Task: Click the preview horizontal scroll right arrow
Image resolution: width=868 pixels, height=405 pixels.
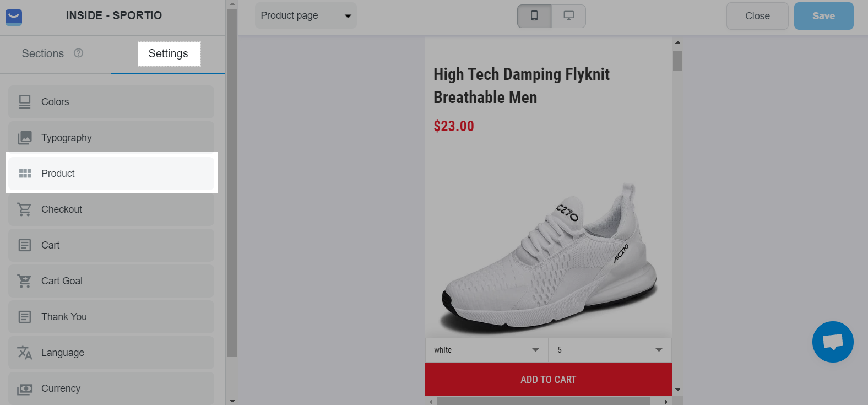Action: (x=666, y=402)
